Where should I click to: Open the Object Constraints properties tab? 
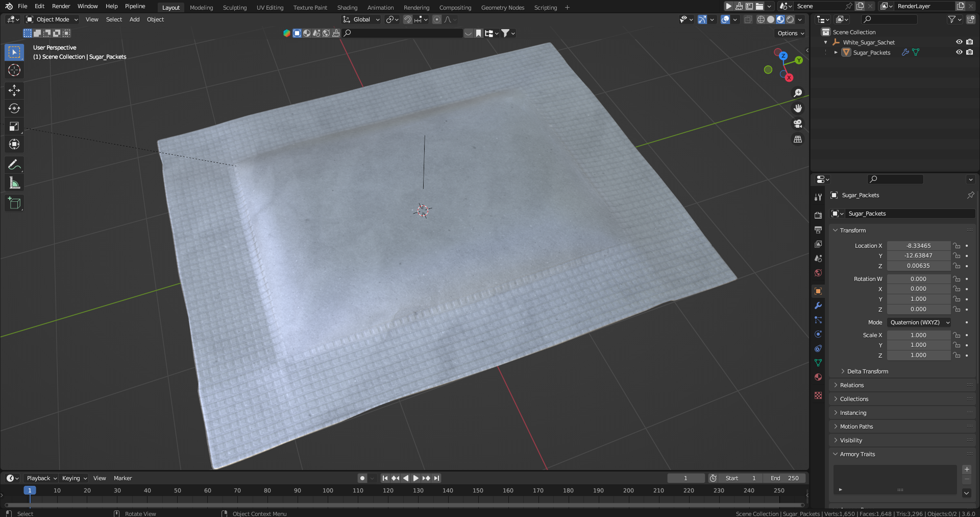tap(818, 348)
